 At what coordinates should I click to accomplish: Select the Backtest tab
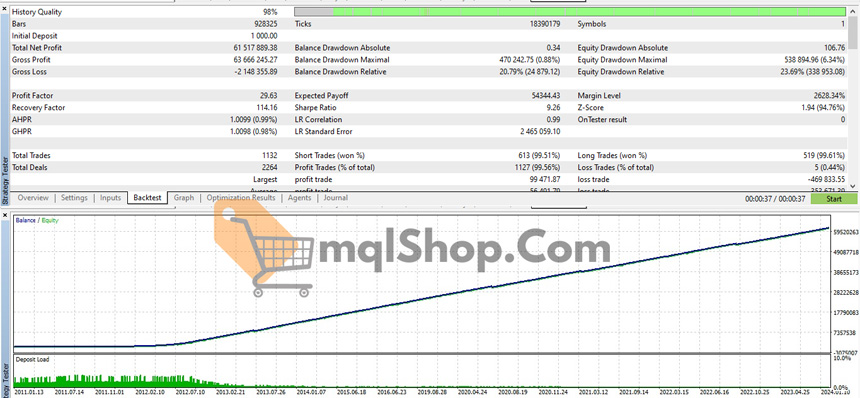(x=148, y=198)
